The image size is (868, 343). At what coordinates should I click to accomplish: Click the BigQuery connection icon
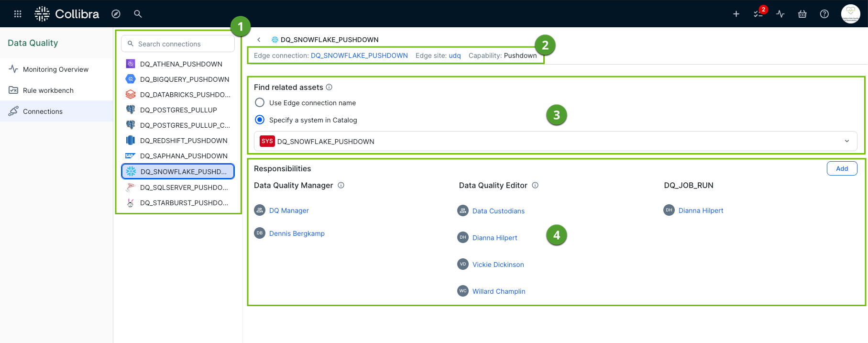click(x=131, y=79)
